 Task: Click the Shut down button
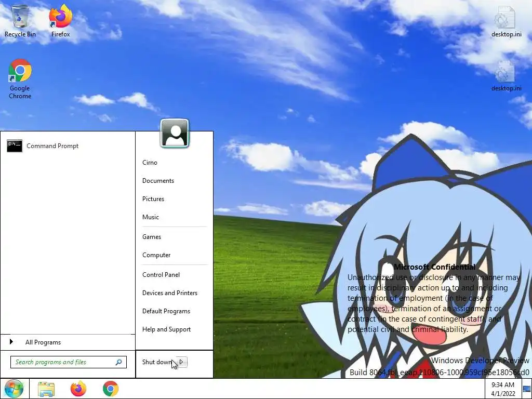pyautogui.click(x=157, y=362)
